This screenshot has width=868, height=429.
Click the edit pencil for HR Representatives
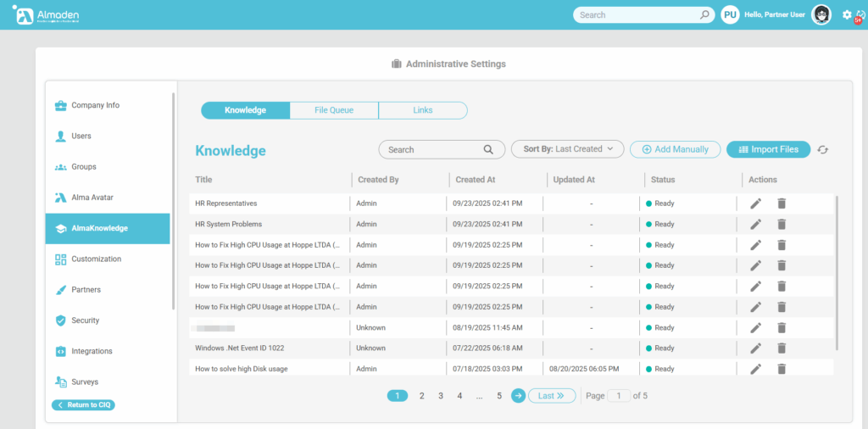(755, 203)
